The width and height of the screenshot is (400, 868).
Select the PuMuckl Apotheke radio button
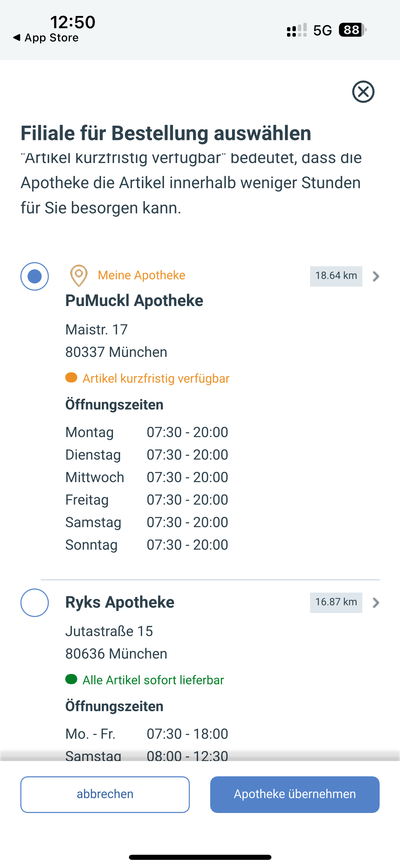click(35, 276)
